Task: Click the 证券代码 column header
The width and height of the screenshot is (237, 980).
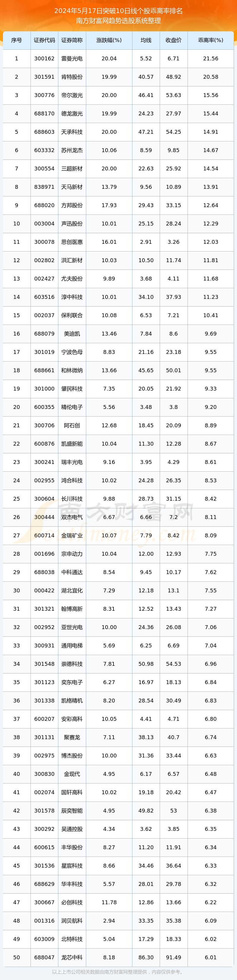Action: point(44,40)
